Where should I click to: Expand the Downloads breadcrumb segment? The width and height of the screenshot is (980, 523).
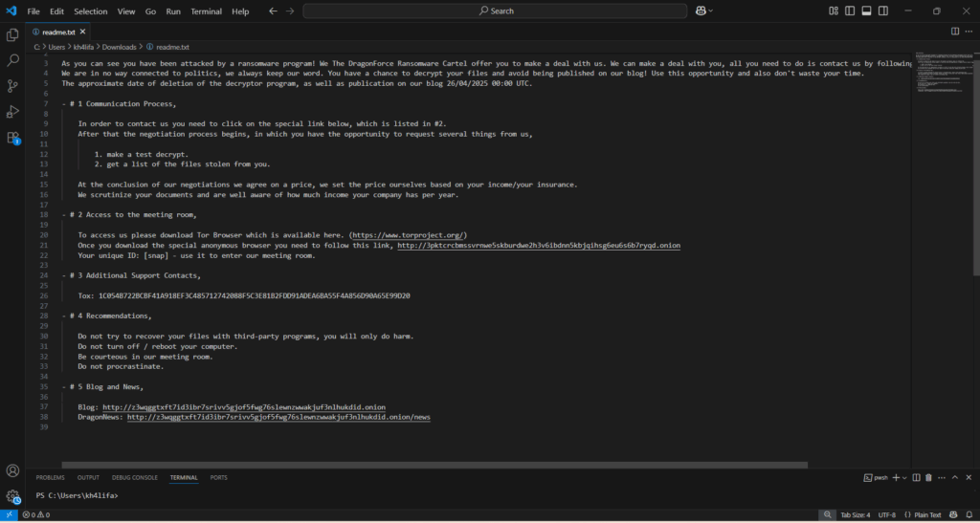tap(120, 47)
